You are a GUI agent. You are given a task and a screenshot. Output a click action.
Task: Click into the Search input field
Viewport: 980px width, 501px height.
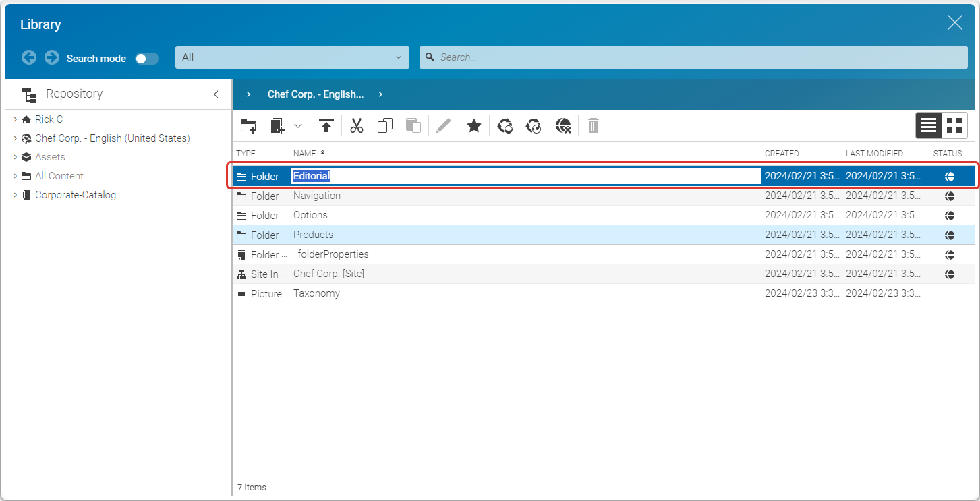click(x=695, y=57)
